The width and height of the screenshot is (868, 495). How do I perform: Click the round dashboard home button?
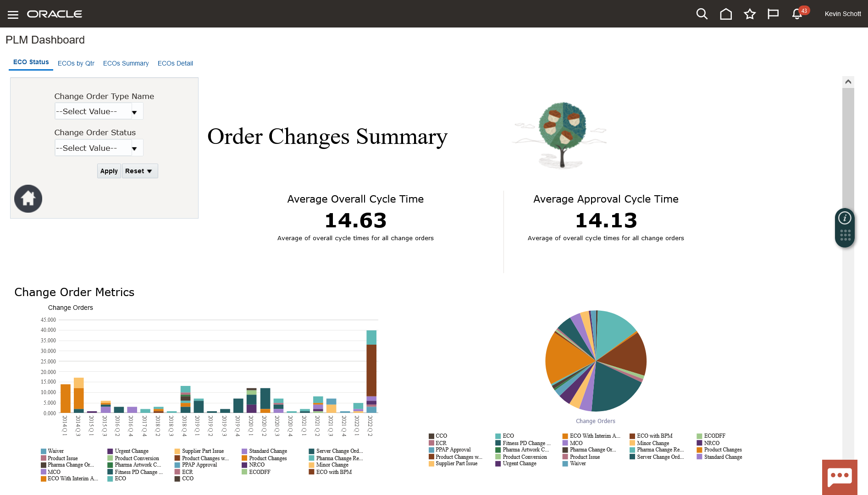pos(28,198)
